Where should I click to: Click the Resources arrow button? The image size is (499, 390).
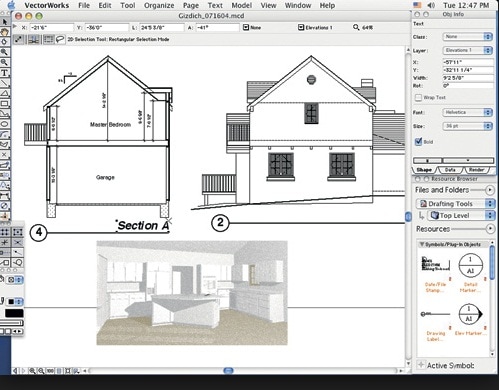pyautogui.click(x=490, y=229)
